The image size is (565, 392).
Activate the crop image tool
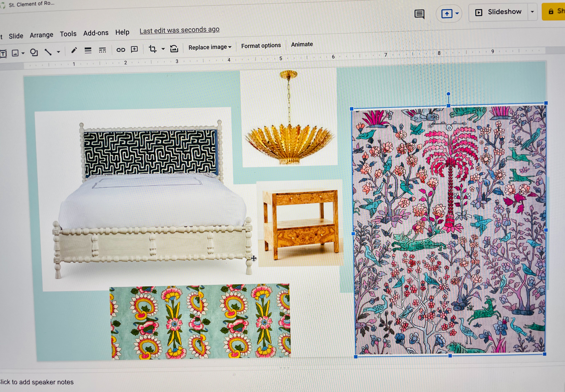(x=153, y=49)
